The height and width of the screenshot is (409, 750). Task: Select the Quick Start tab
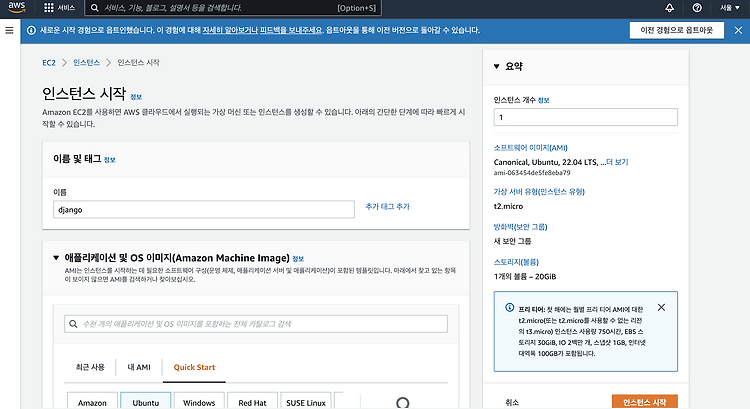[x=194, y=367]
